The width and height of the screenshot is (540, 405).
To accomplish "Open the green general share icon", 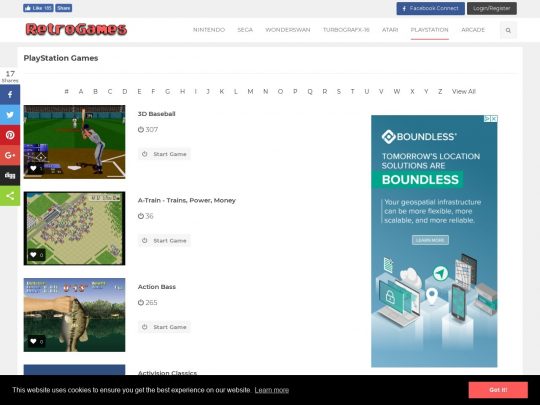I will [x=10, y=196].
